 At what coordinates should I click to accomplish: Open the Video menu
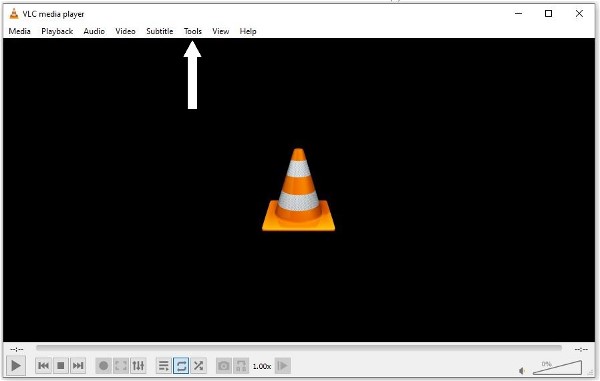pos(126,31)
